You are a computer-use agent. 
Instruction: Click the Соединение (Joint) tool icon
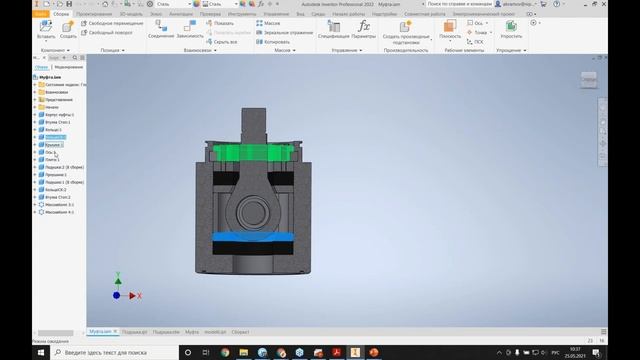161,26
